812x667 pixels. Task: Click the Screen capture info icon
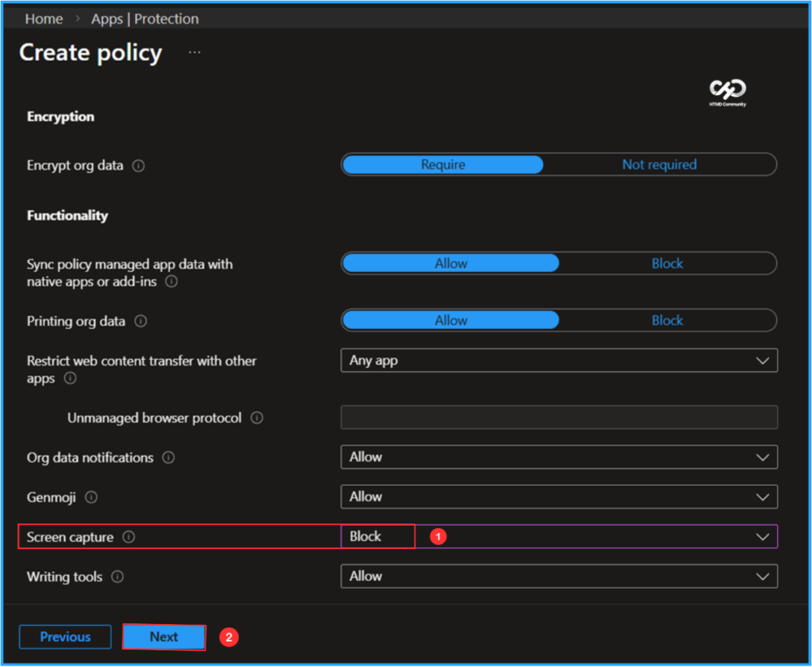click(128, 537)
